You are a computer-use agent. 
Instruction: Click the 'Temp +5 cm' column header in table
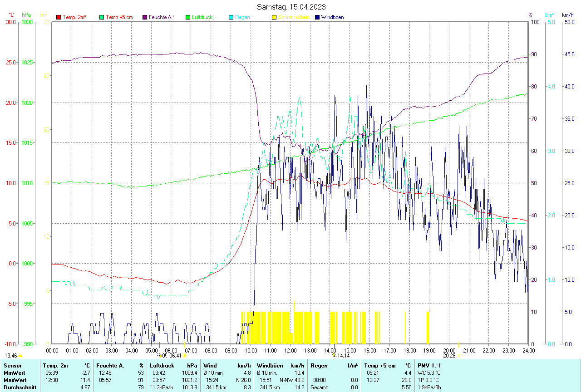pos(379,365)
